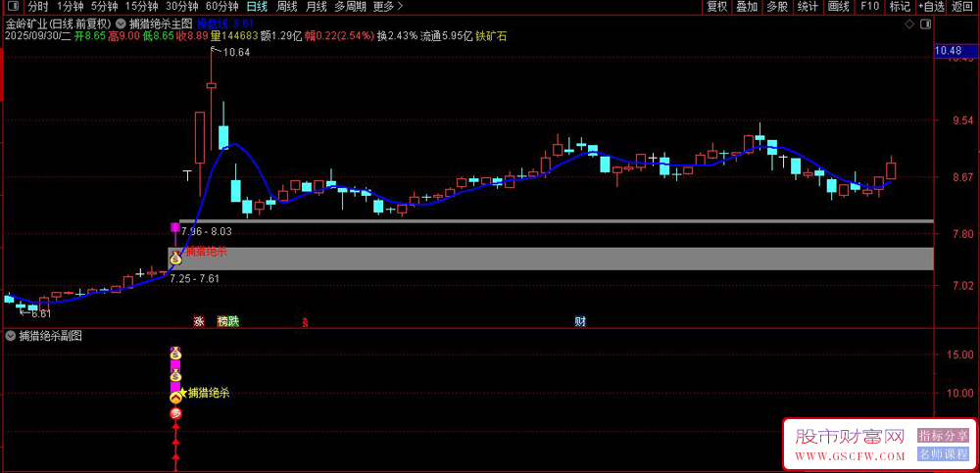The height and width of the screenshot is (473, 980).
Task: Click the red S event marker
Action: [305, 323]
